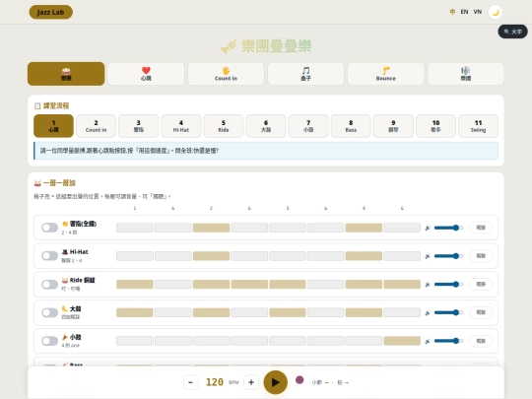Open the Count in hand tab
This screenshot has height=399, width=532.
point(226,74)
